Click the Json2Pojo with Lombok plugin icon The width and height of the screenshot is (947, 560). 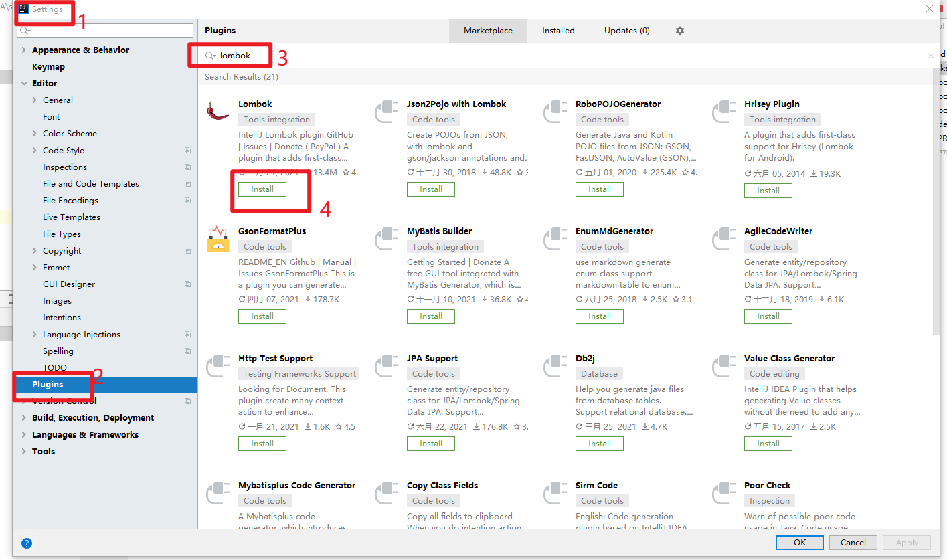pos(387,111)
